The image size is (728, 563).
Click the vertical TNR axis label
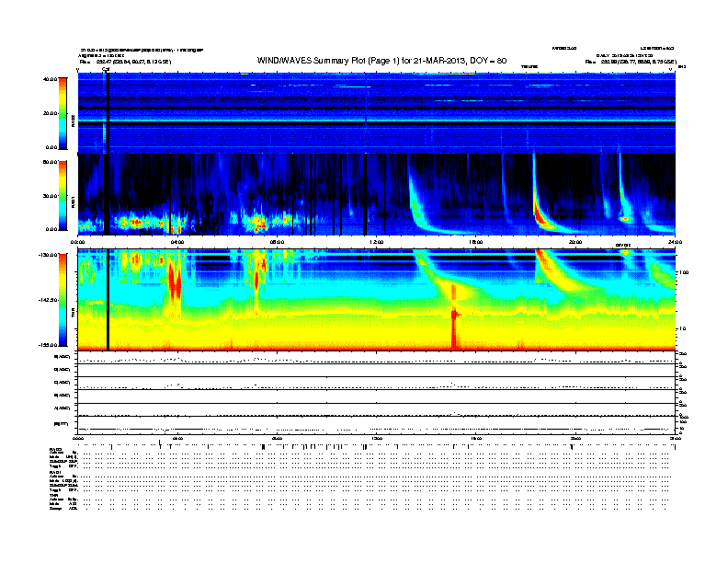[73, 315]
